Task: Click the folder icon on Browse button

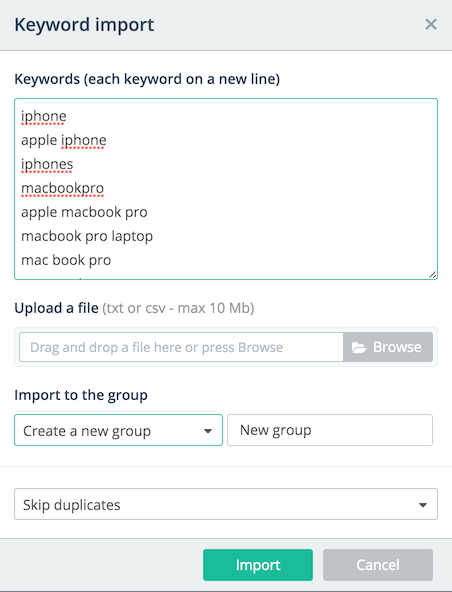Action: pyautogui.click(x=359, y=347)
